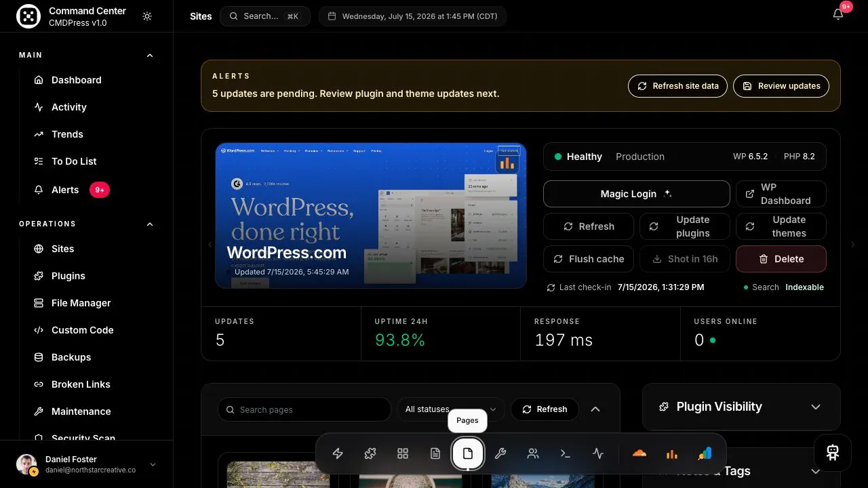This screenshot has height=488, width=868.
Task: Click Review updates button
Action: click(781, 86)
